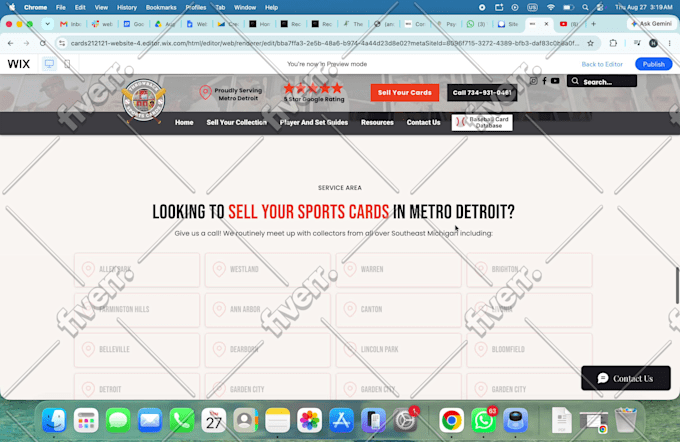
Task: Open Chrome three-dot menu
Action: pyautogui.click(x=670, y=43)
